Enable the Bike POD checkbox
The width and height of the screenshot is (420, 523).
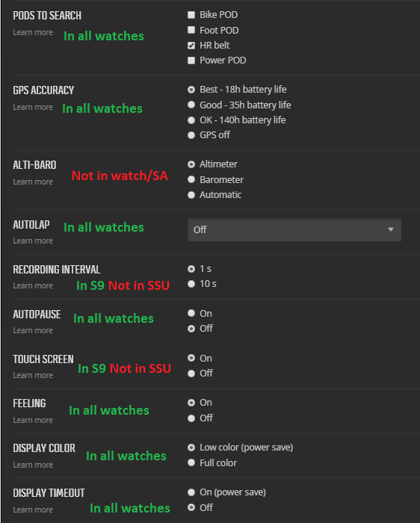(191, 15)
